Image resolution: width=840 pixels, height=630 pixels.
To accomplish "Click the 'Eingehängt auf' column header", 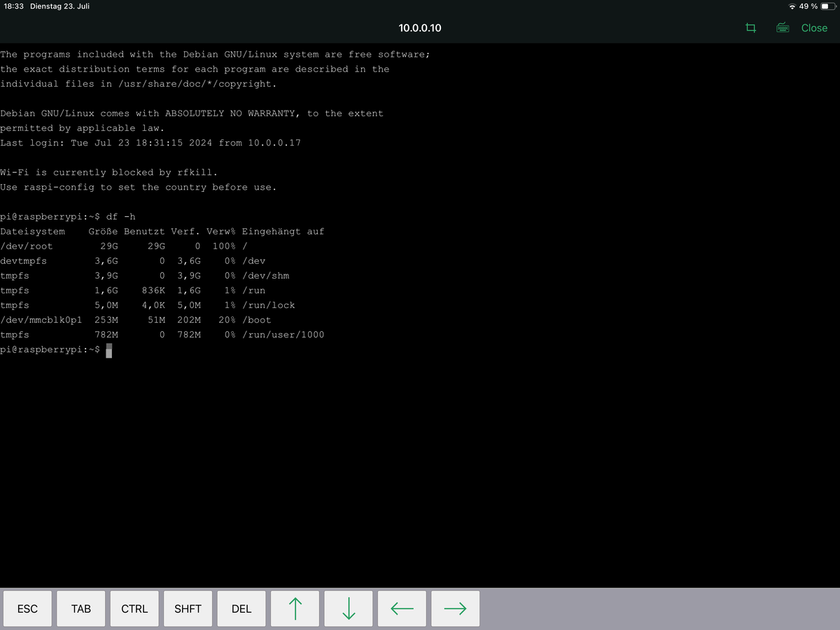I will tap(283, 232).
